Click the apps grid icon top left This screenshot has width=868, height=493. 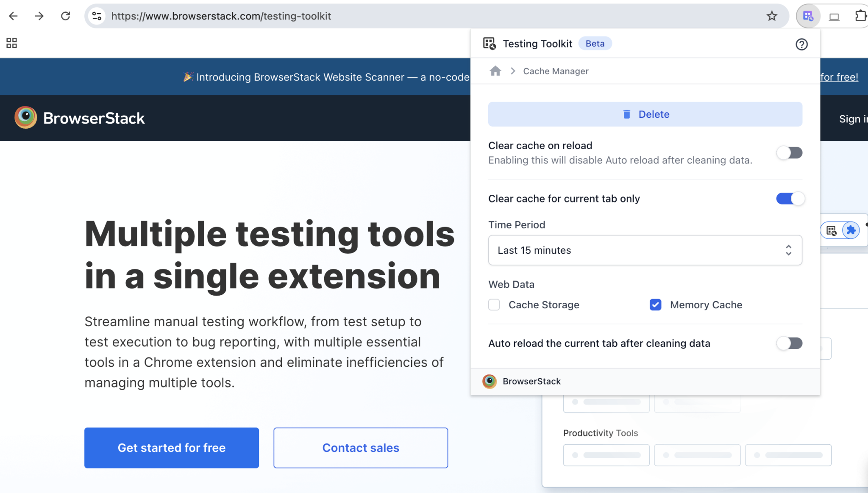[11, 42]
